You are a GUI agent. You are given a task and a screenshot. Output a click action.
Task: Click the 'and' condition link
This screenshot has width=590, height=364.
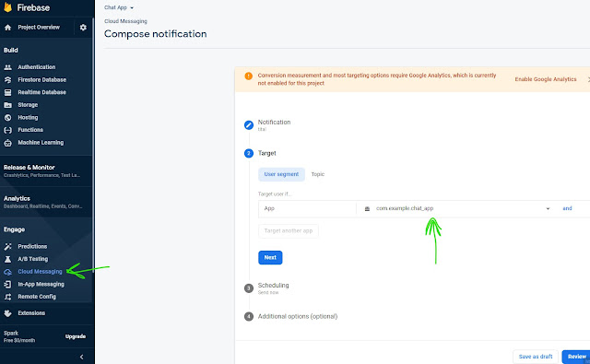pos(567,208)
